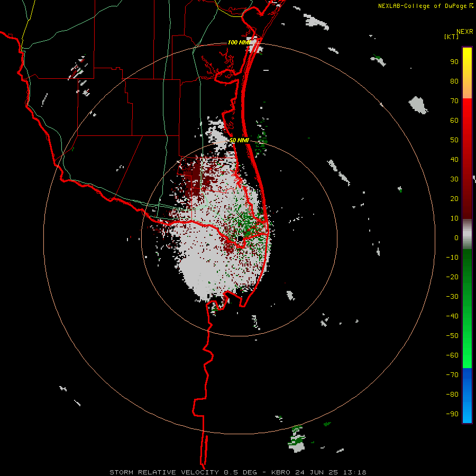Image resolution: width=476 pixels, height=476 pixels.
Task: Click the 60 value on velocity scale
Action: pos(454,120)
